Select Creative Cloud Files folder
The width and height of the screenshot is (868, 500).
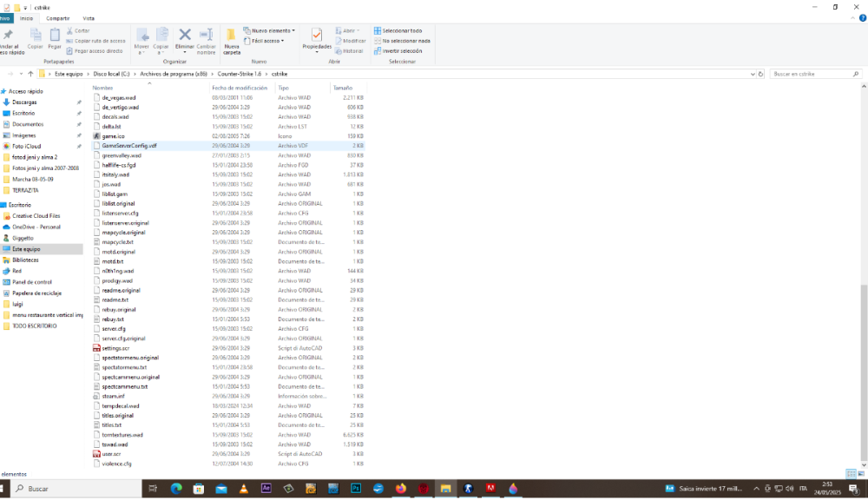coord(36,216)
